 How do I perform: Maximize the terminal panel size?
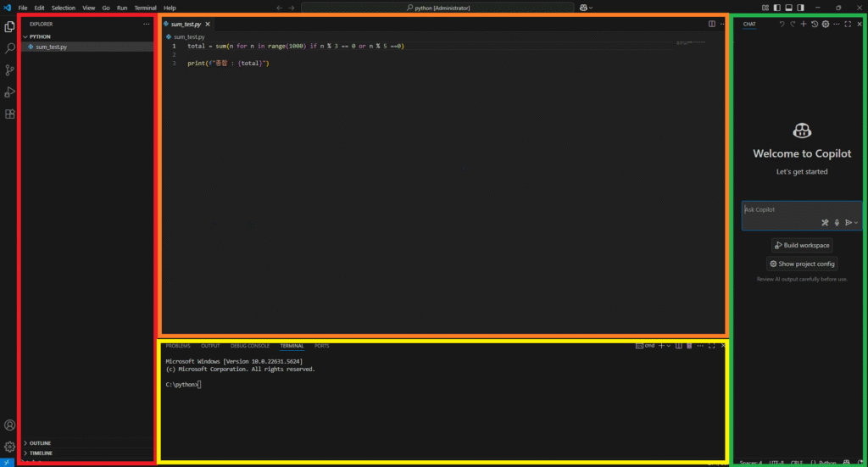click(712, 346)
